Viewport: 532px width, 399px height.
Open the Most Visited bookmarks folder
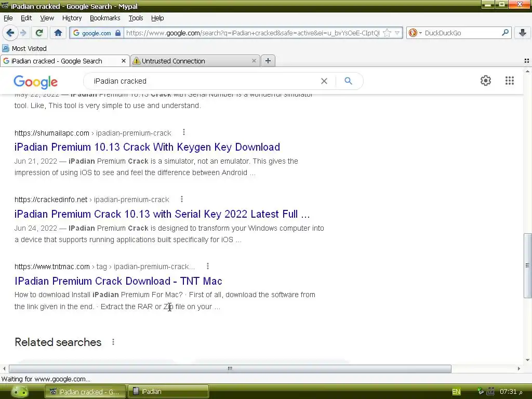[24, 48]
